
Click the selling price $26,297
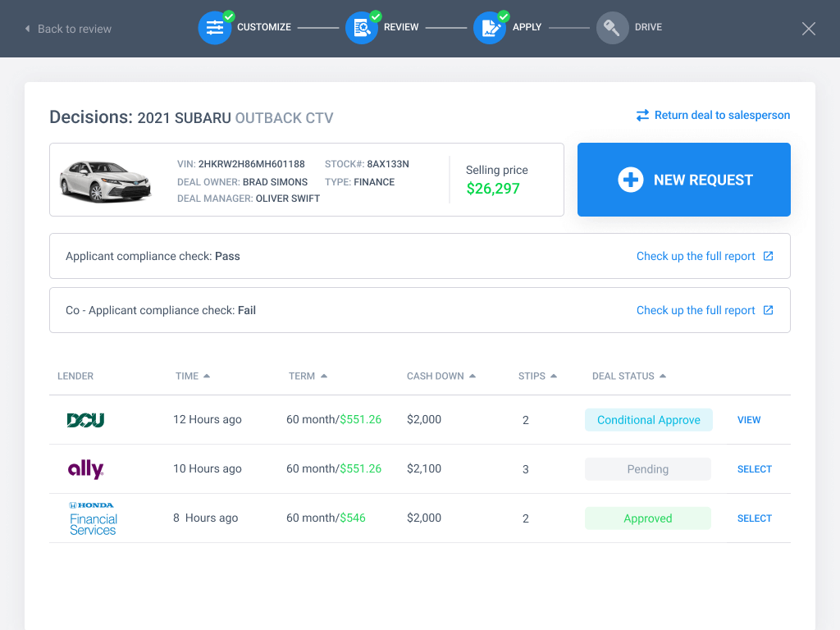click(x=493, y=189)
